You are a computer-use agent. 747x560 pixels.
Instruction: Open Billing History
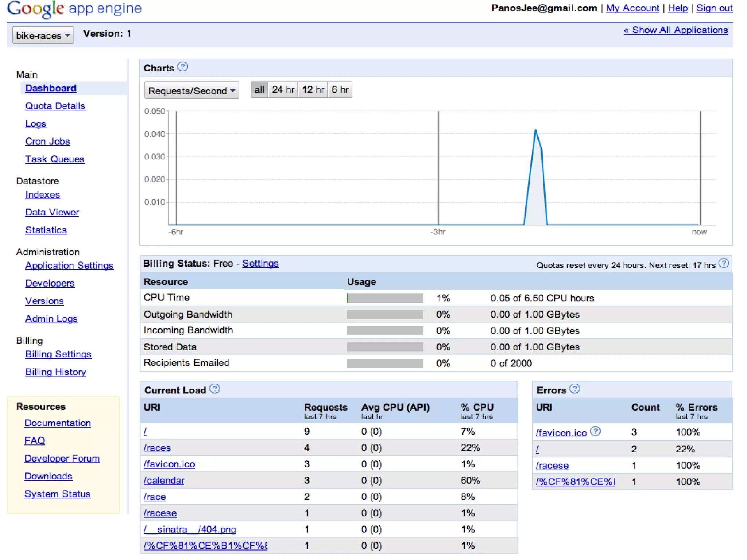pyautogui.click(x=55, y=372)
